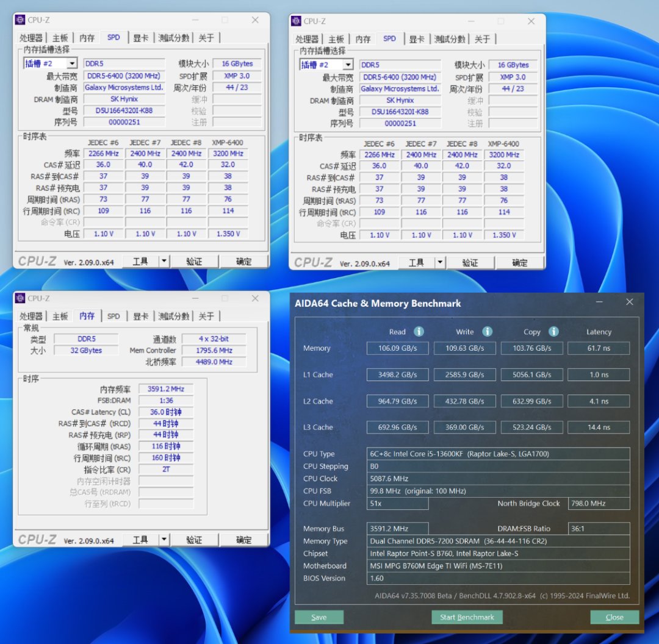The height and width of the screenshot is (644, 659).
Task: Switch to 处理器 tab in top-right CPU-Z
Action: pos(307,39)
